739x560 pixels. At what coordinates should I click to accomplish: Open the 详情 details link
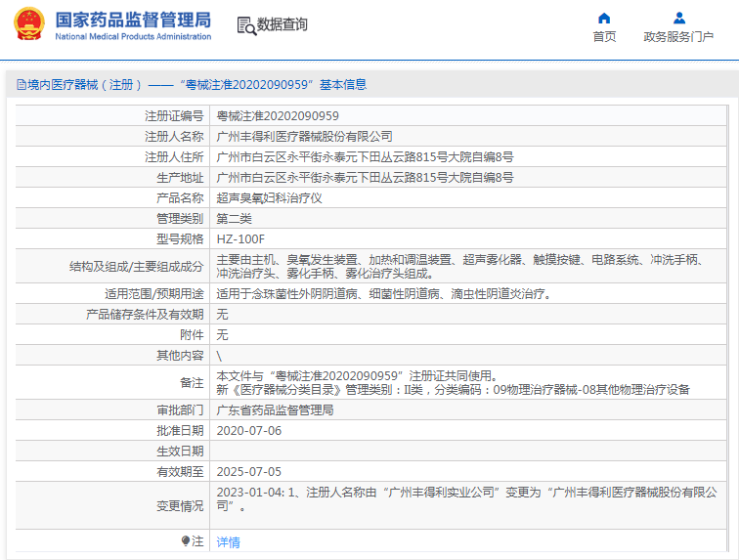click(x=228, y=542)
